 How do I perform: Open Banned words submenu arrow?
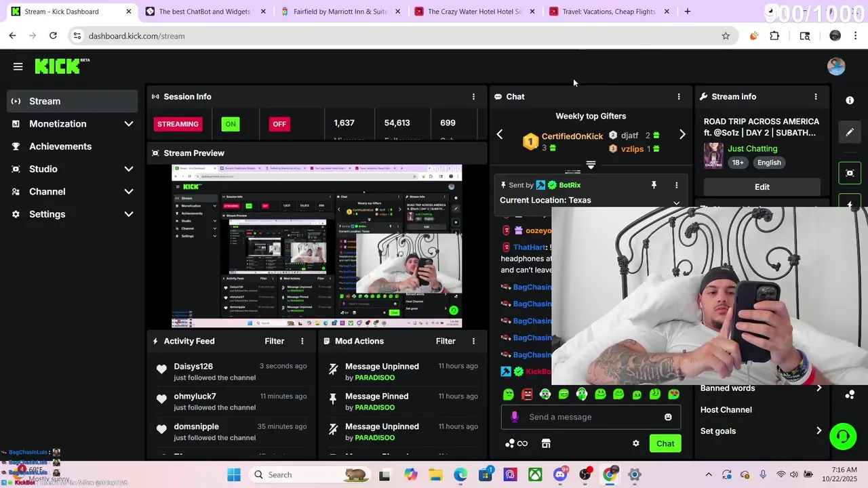click(818, 388)
